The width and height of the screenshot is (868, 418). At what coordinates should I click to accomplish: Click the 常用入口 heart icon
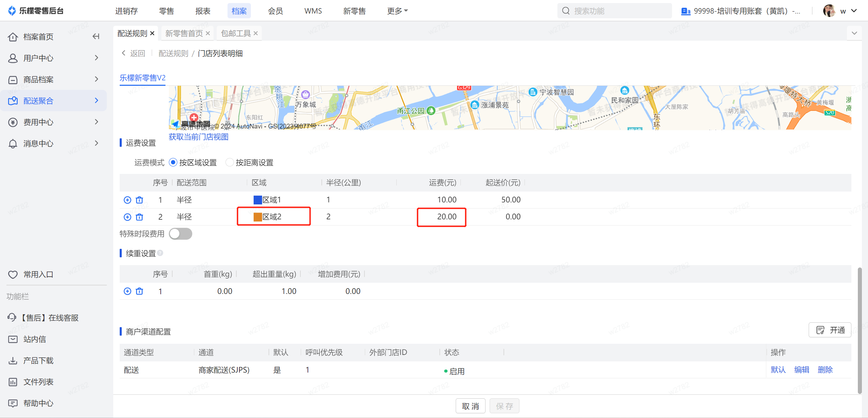(13, 274)
